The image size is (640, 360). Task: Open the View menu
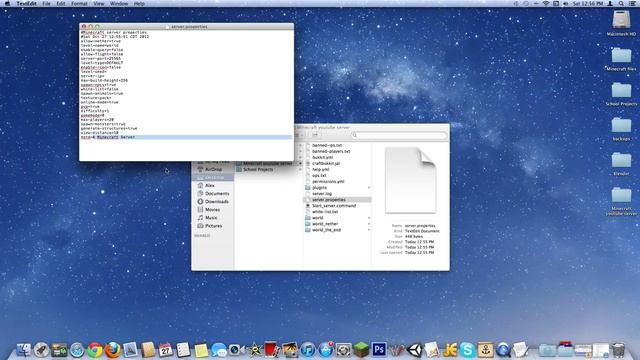(x=99, y=3)
